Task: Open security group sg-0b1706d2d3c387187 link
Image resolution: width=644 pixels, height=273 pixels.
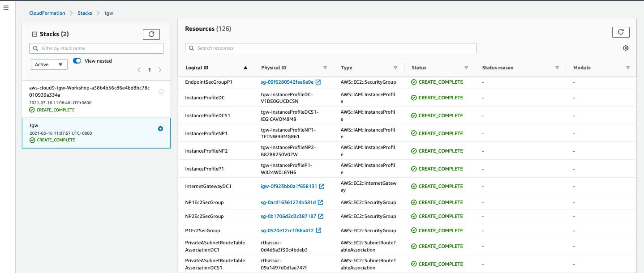Action: [288, 216]
